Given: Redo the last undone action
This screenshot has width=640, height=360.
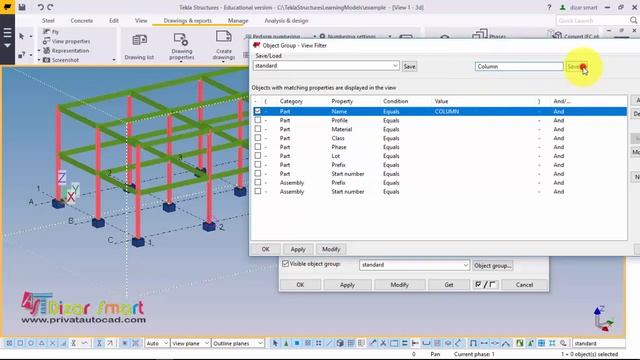Looking at the screenshot, I should 50,7.
